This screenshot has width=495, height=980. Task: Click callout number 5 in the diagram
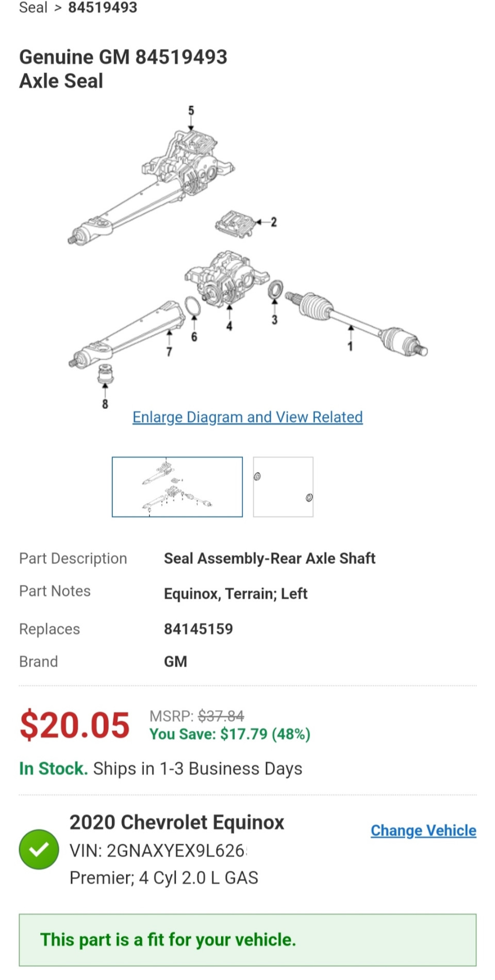(191, 111)
